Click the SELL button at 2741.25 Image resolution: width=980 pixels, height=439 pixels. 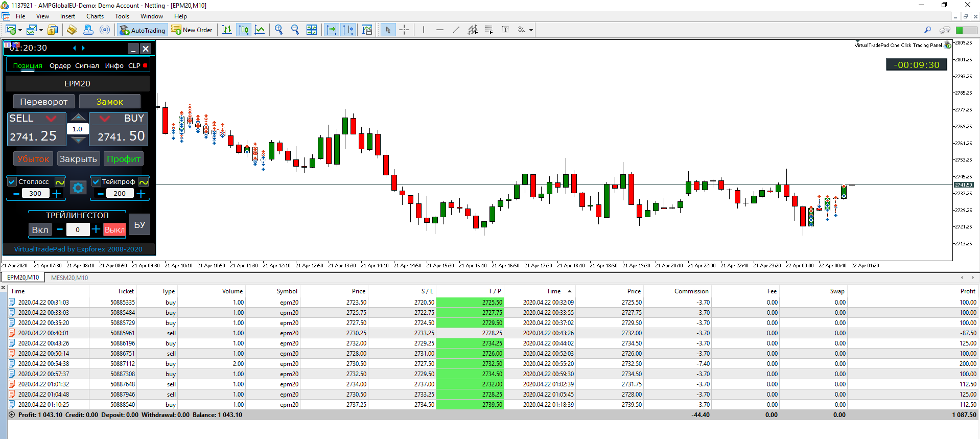36,129
